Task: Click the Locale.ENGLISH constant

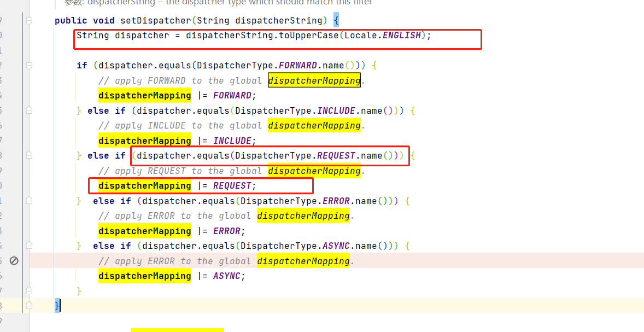Action: click(x=401, y=36)
